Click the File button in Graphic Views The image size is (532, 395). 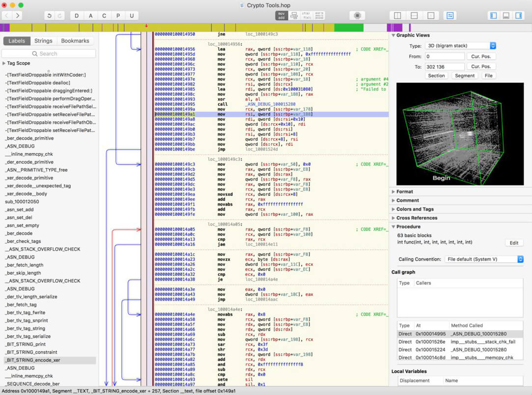488,76
